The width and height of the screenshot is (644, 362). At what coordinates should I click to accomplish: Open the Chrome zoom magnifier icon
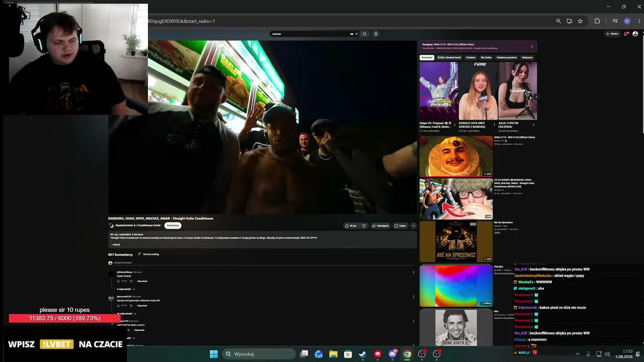(x=558, y=21)
